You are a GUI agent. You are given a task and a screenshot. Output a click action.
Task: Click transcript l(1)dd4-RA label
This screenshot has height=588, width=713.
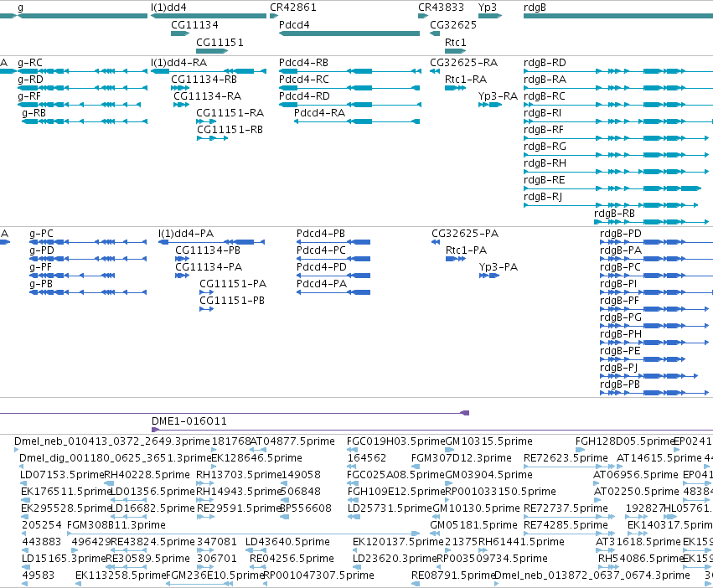coord(178,62)
